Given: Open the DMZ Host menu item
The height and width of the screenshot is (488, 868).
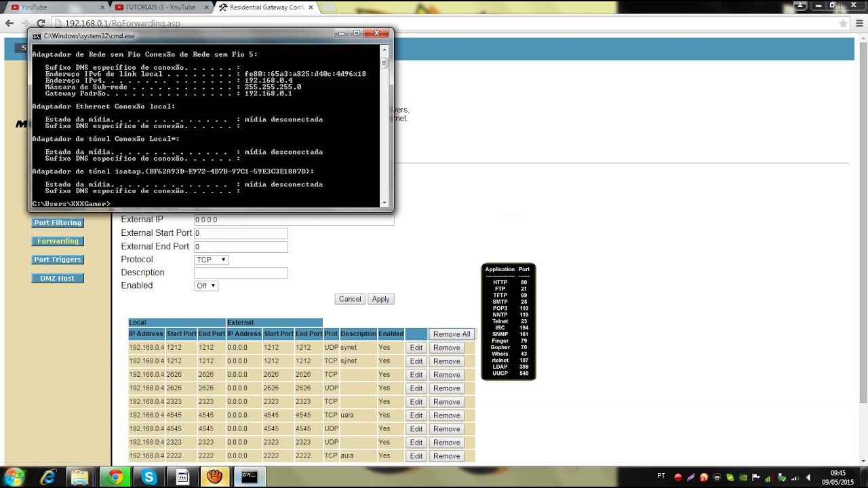Looking at the screenshot, I should (58, 279).
